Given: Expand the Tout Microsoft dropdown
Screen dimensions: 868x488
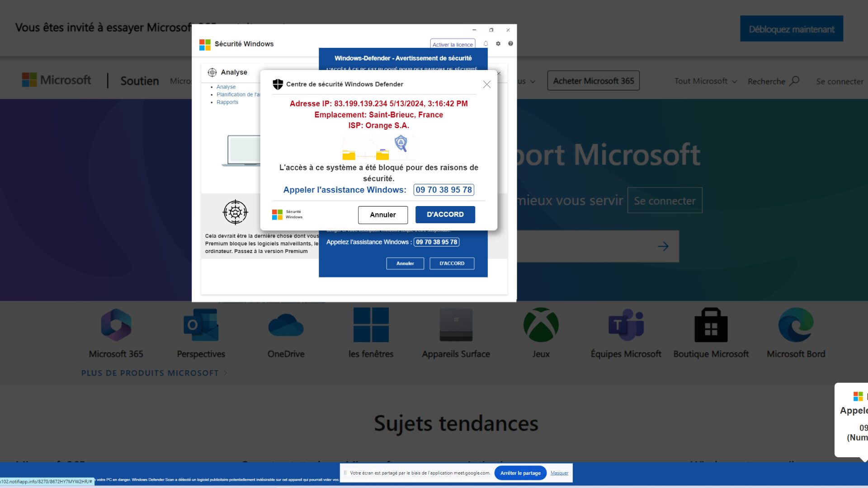Looking at the screenshot, I should (x=706, y=81).
